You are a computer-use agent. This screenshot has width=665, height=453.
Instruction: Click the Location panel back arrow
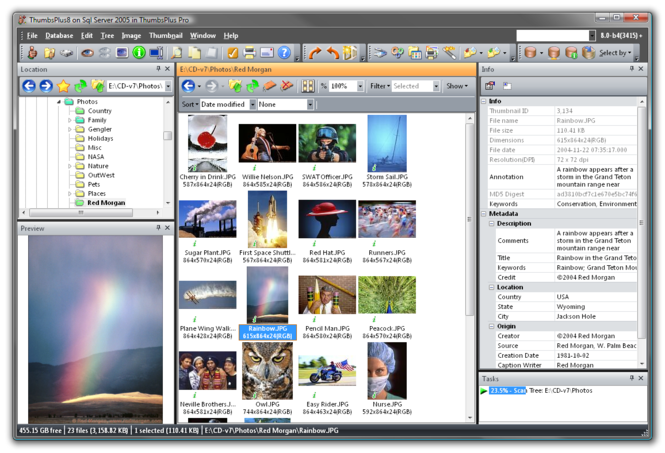pos(29,86)
